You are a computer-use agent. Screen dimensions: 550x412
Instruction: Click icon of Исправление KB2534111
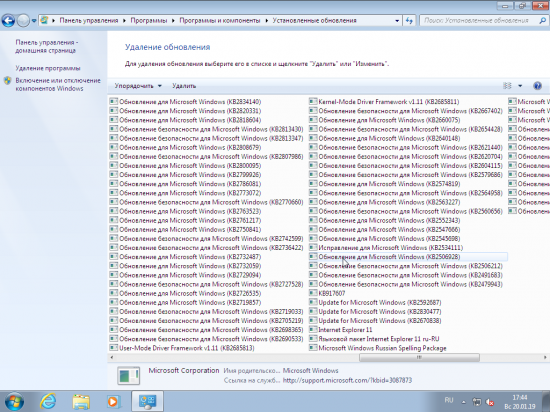313,248
